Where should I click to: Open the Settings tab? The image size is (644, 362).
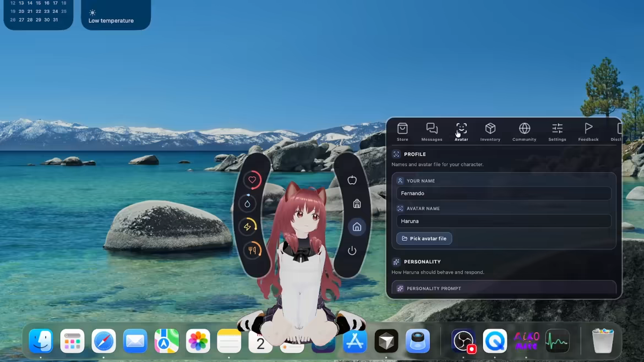pyautogui.click(x=558, y=132)
